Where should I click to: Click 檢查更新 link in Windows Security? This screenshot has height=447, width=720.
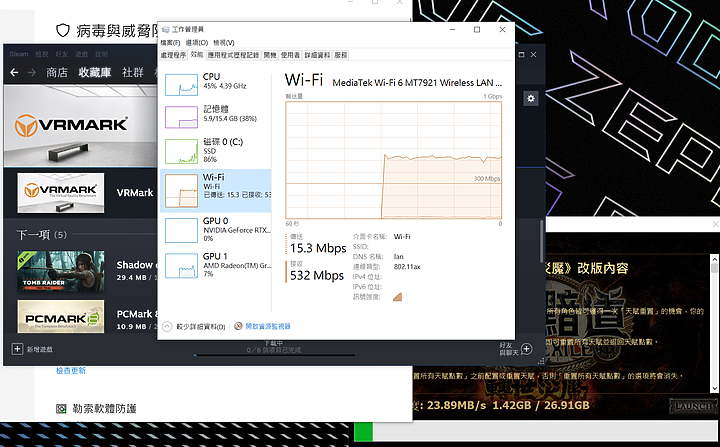pyautogui.click(x=71, y=371)
